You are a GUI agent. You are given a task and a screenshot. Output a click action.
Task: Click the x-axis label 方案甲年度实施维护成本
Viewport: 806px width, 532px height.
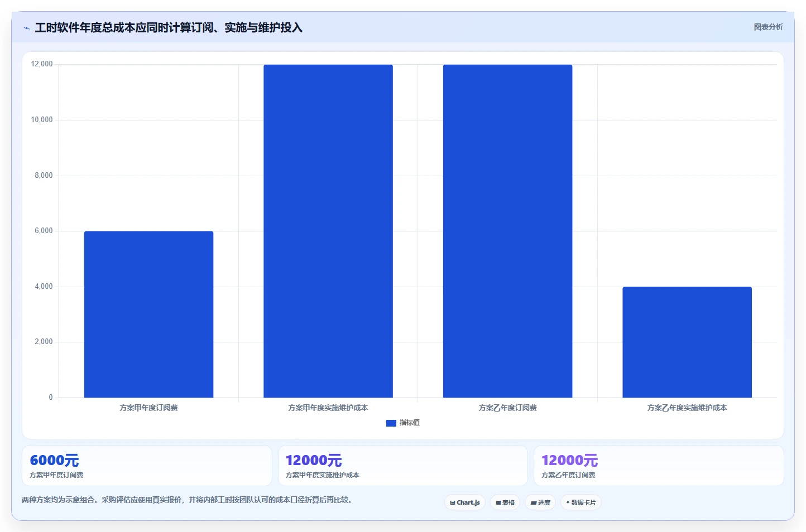coord(328,408)
